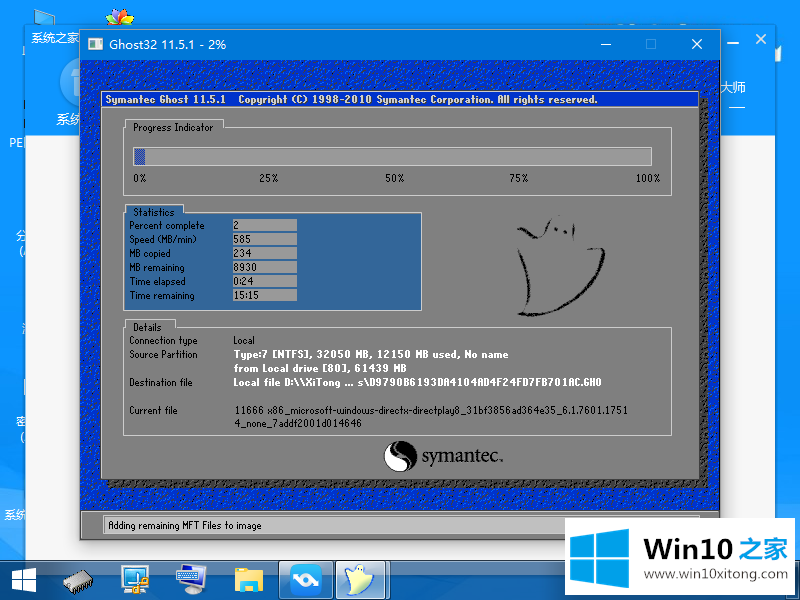Click the Ghost mascot drawing
The image size is (800, 600).
[x=560, y=265]
